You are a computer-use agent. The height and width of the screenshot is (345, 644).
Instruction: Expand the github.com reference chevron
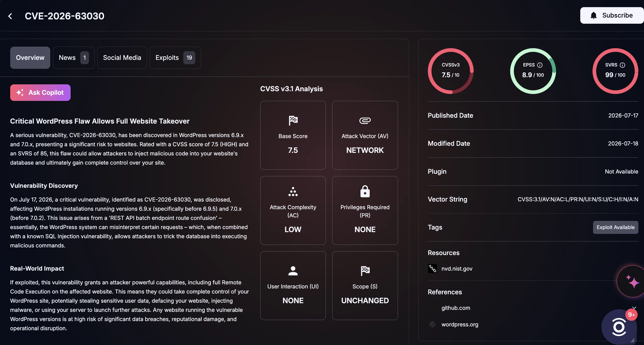click(x=634, y=308)
